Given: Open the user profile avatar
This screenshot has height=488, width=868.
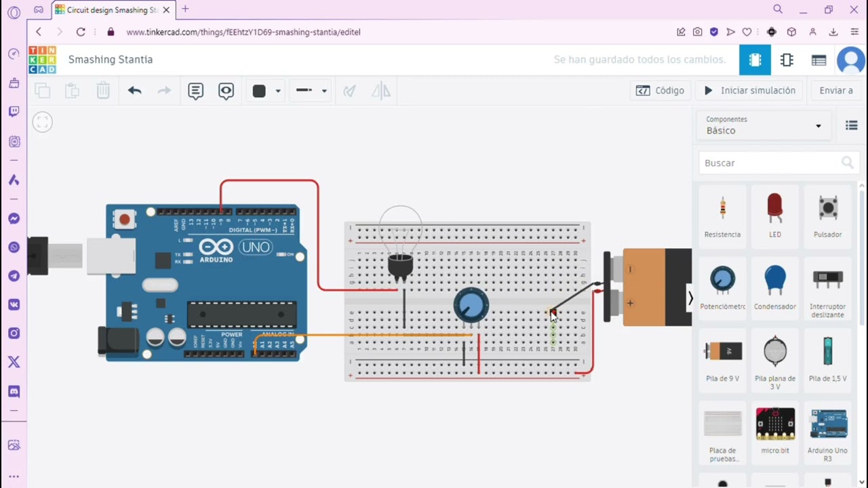Looking at the screenshot, I should point(851,60).
